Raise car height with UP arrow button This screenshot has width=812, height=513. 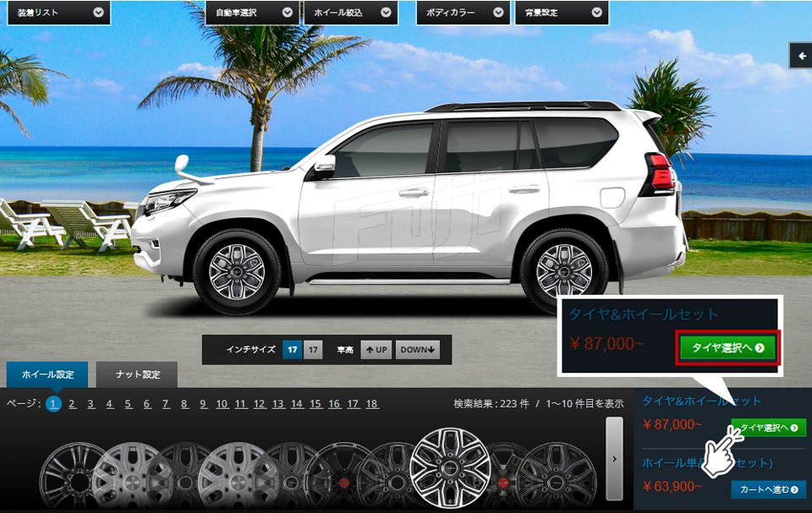[x=376, y=349]
